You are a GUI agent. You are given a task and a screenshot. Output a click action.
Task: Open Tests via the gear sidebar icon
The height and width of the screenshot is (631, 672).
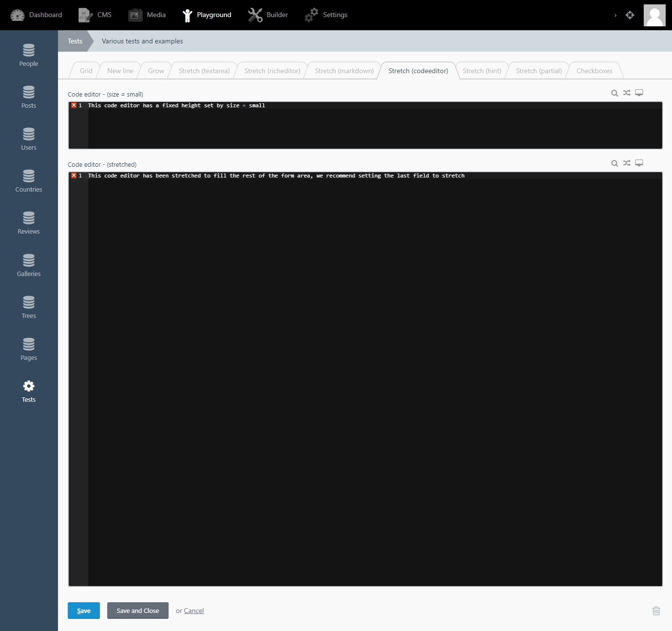[x=28, y=391]
